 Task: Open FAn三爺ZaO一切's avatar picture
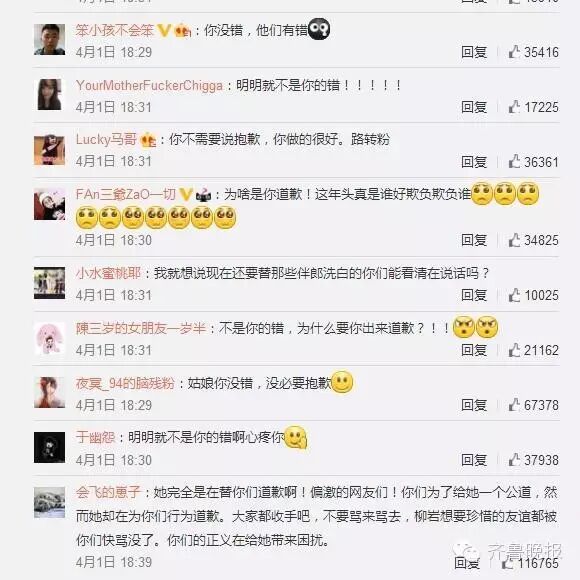point(50,204)
